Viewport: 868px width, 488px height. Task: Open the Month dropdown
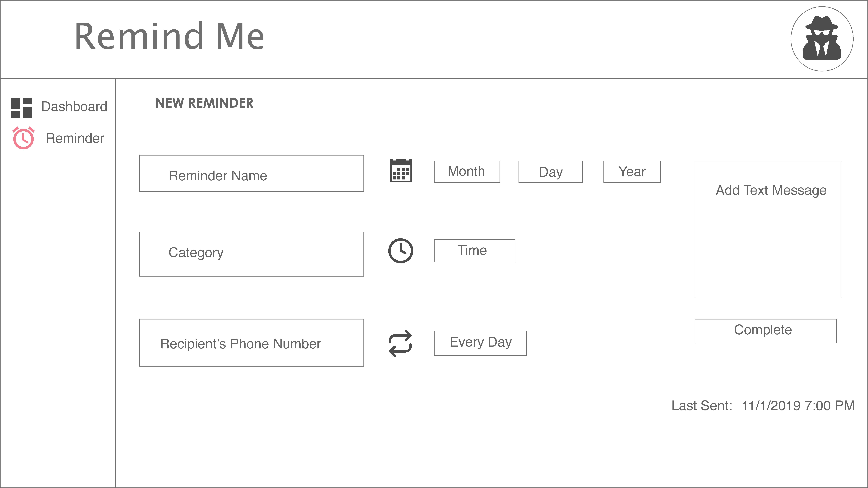click(467, 172)
